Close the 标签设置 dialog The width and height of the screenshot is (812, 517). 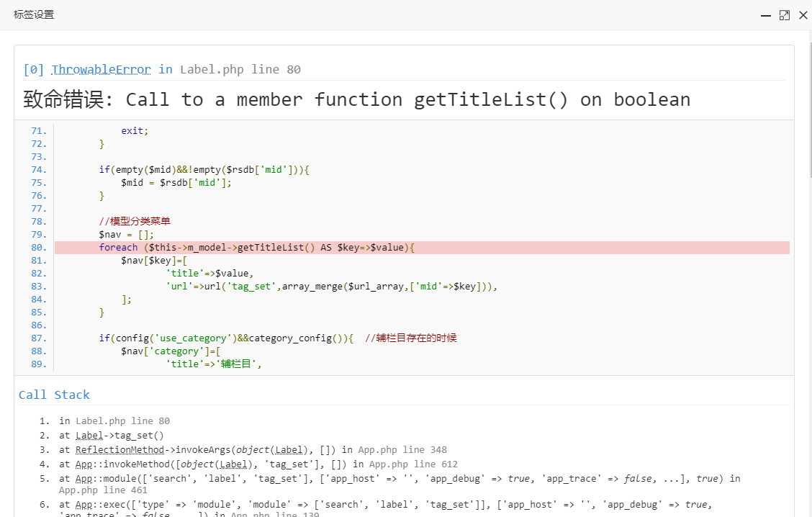click(803, 15)
